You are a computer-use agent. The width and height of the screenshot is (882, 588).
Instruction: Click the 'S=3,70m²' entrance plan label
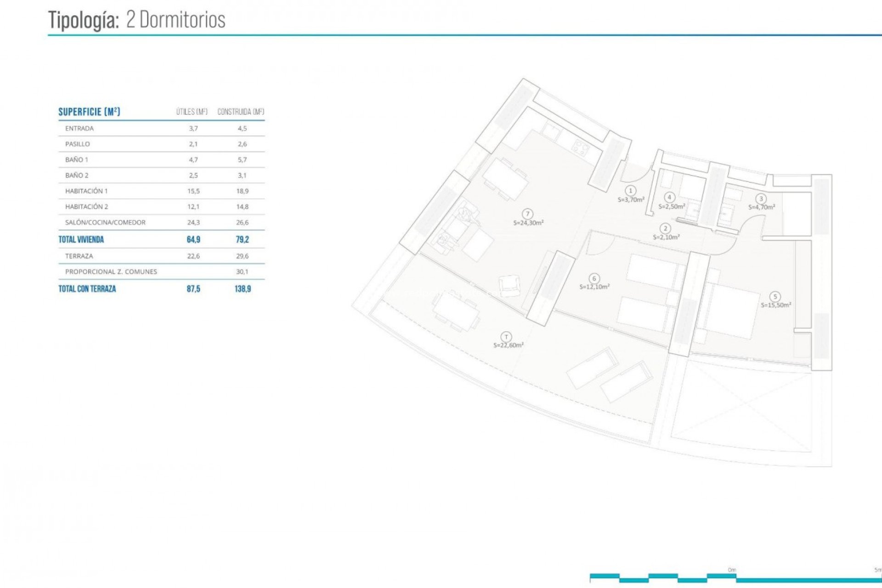click(x=631, y=200)
